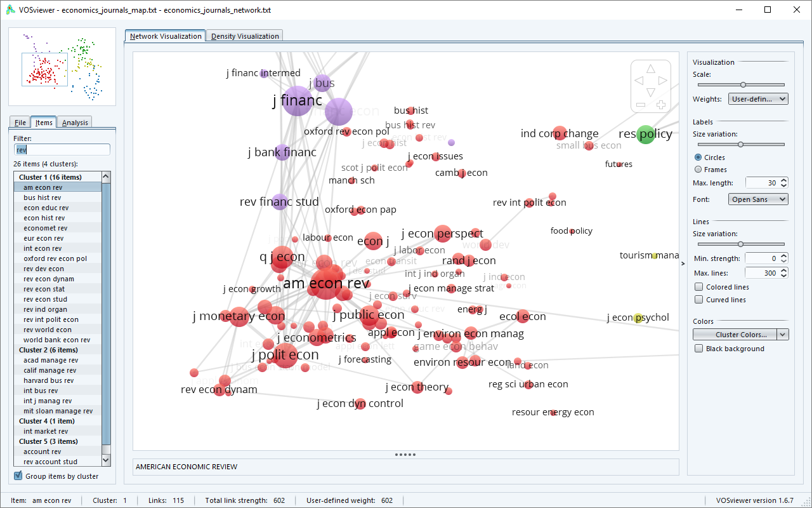Click the pan left arrow in navigation control
Image resolution: width=812 pixels, height=508 pixels.
pyautogui.click(x=639, y=81)
